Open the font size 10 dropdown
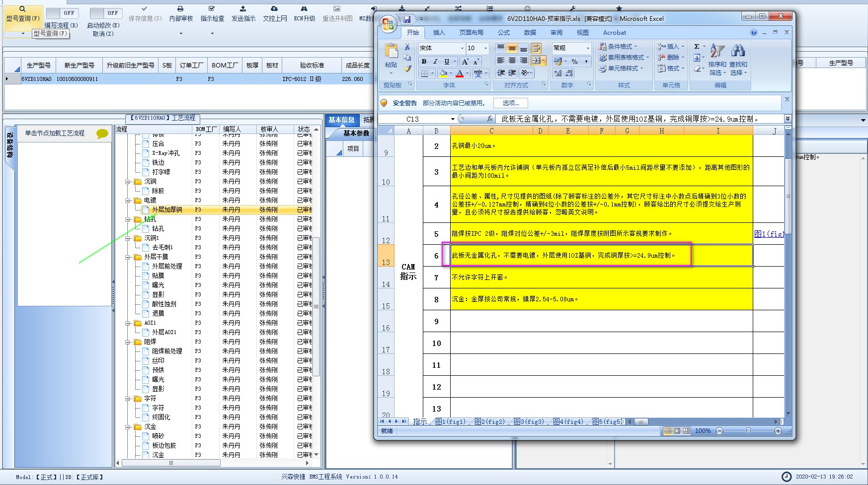This screenshot has height=485, width=868. 486,48
